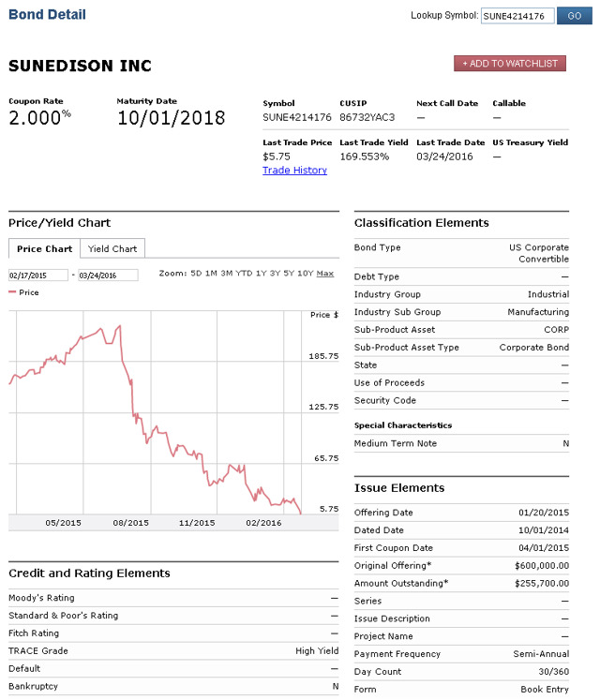
Task: Edit the chart end date 03/24/2016
Action: point(108,276)
